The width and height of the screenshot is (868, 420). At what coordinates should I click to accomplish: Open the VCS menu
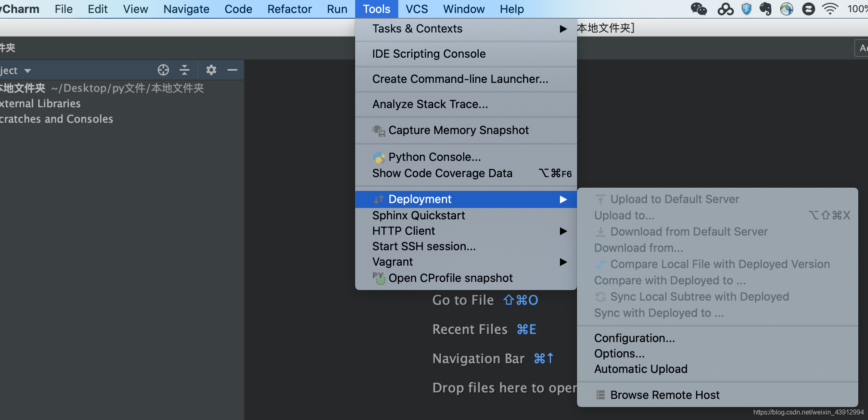pyautogui.click(x=417, y=9)
